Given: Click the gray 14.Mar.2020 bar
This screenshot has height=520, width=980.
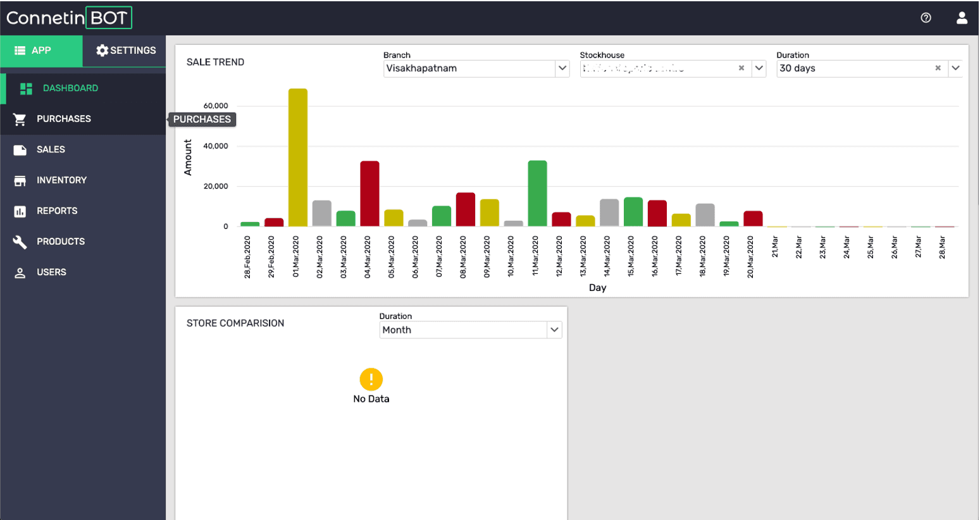Looking at the screenshot, I should [x=609, y=213].
